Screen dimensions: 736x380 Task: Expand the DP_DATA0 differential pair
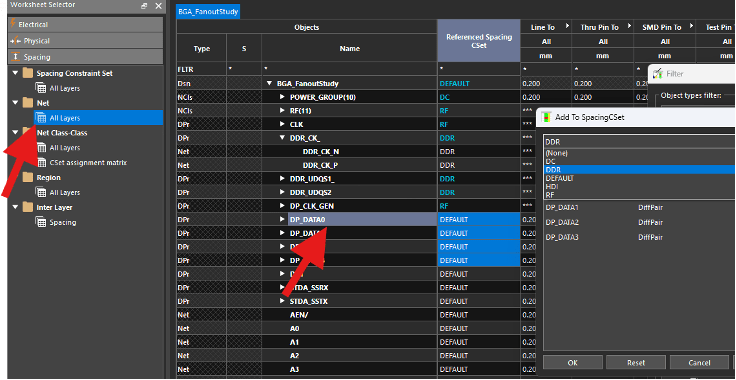pos(282,219)
